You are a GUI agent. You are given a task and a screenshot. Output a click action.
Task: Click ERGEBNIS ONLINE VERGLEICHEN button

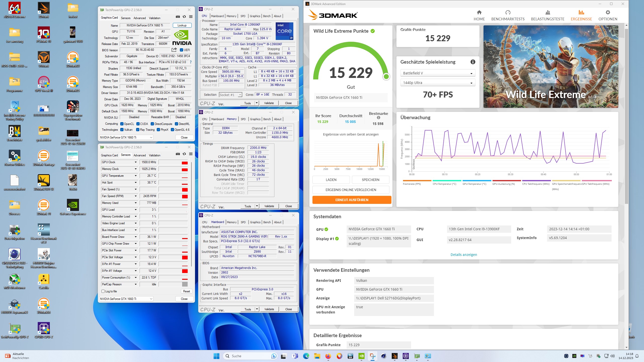tap(351, 190)
